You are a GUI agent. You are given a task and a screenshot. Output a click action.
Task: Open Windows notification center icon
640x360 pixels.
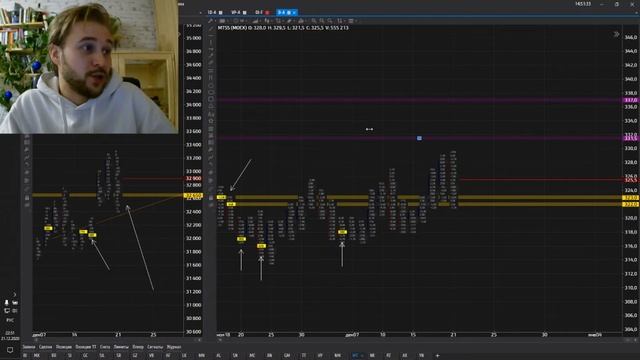click(x=10, y=350)
